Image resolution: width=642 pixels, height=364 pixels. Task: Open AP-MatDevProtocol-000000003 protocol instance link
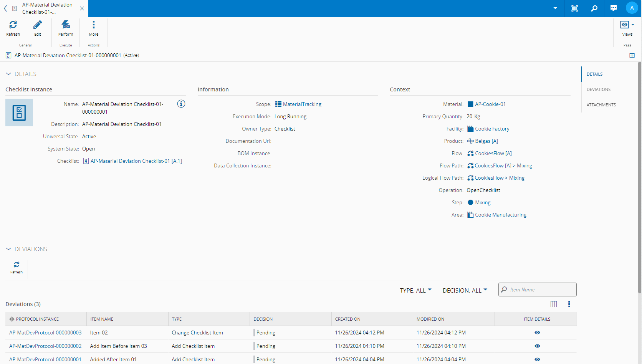coord(45,333)
